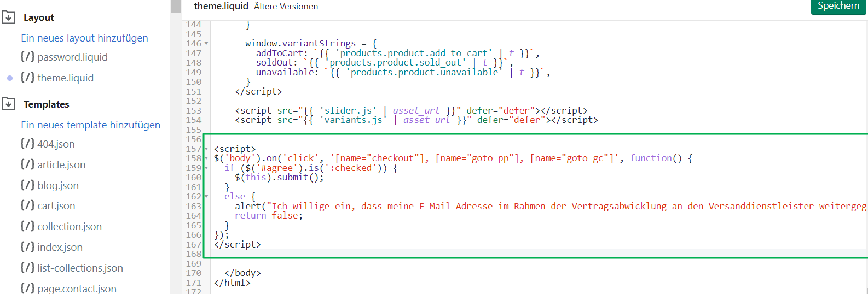Click the code icon beside password.liquid
The width and height of the screenshot is (868, 294).
click(27, 57)
